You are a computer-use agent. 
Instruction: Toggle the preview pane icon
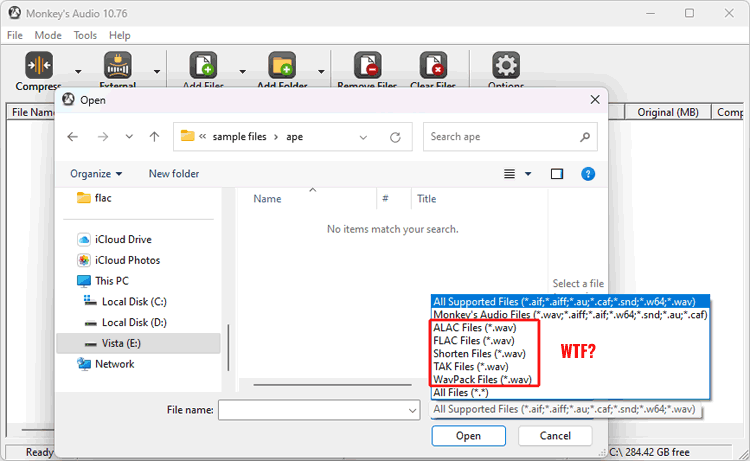point(557,174)
